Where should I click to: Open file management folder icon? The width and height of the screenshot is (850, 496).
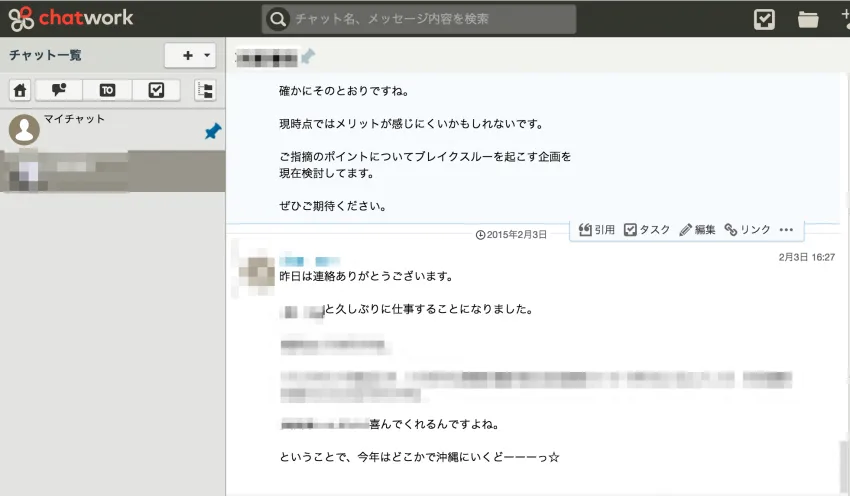tap(808, 20)
